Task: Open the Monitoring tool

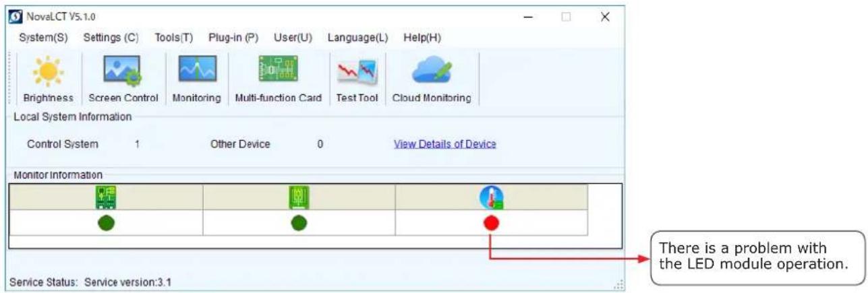Action: coord(197,79)
